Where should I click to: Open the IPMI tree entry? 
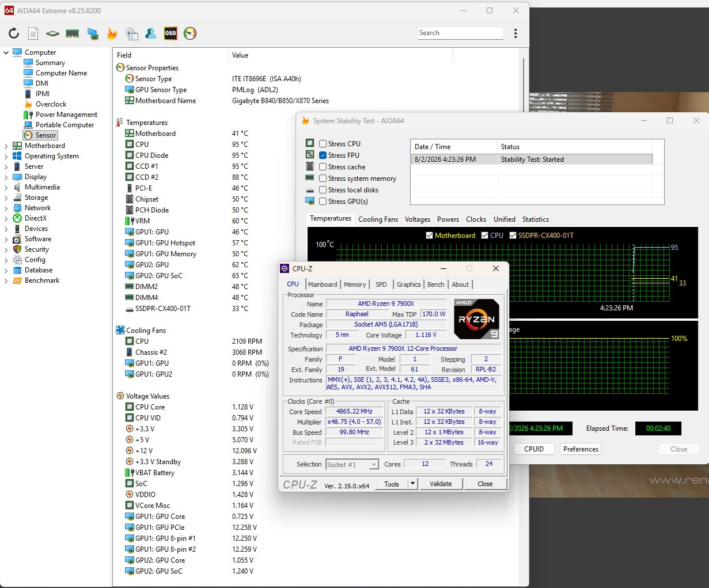43,94
